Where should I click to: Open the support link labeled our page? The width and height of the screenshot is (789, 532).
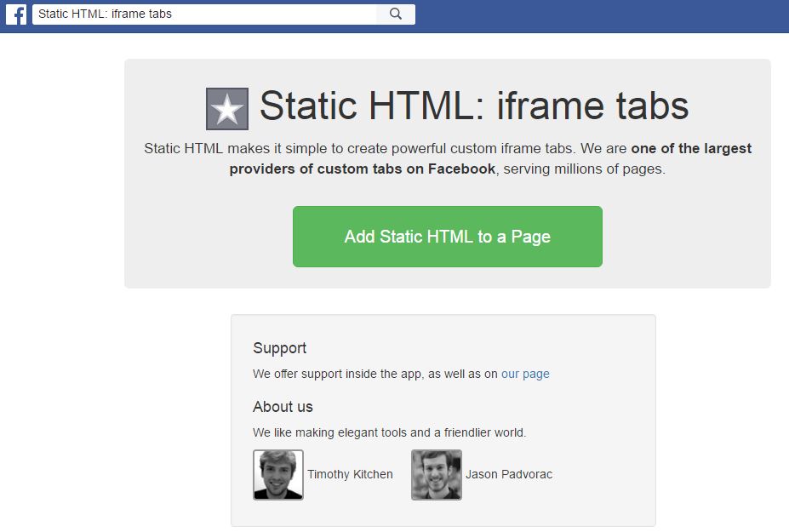tap(525, 374)
